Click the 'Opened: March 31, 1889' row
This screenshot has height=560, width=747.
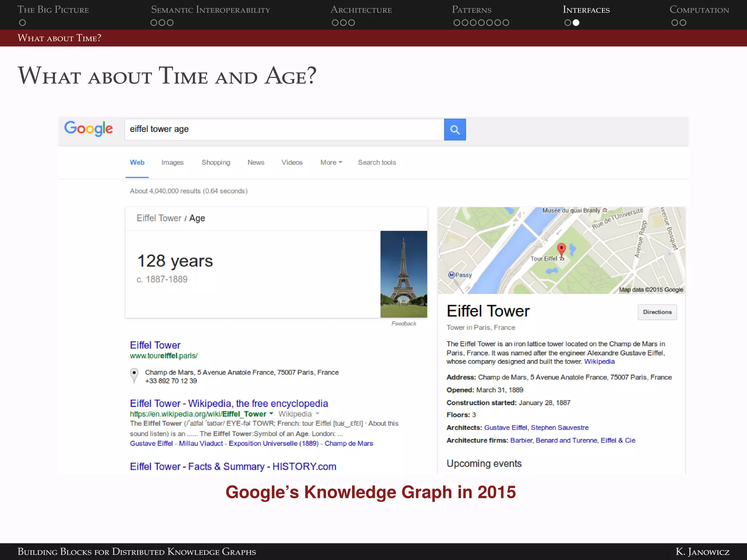click(x=485, y=390)
